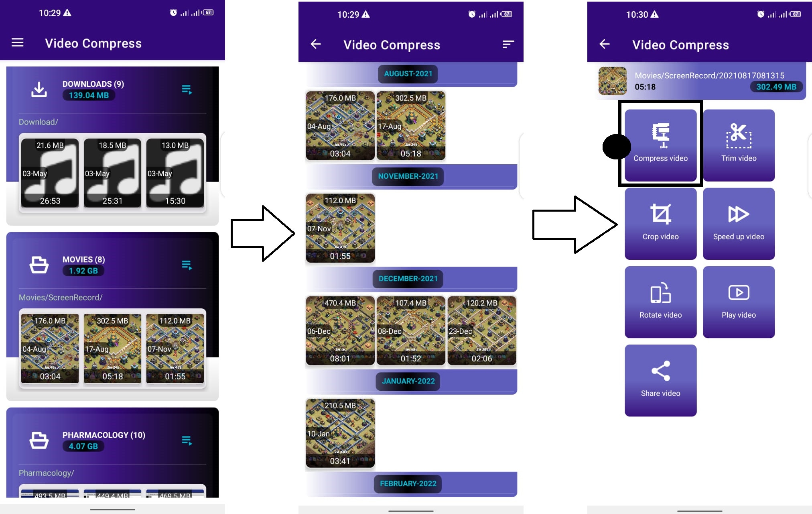Open the AUGUST-2021 section header

408,74
